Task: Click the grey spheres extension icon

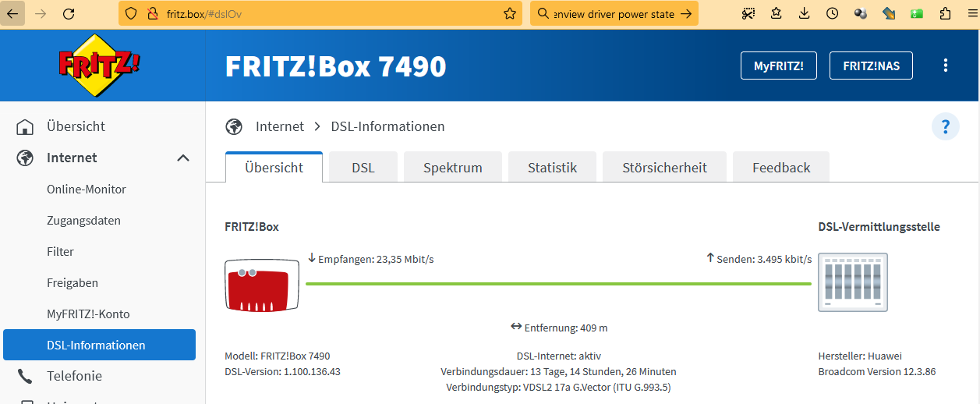Action: 861,13
